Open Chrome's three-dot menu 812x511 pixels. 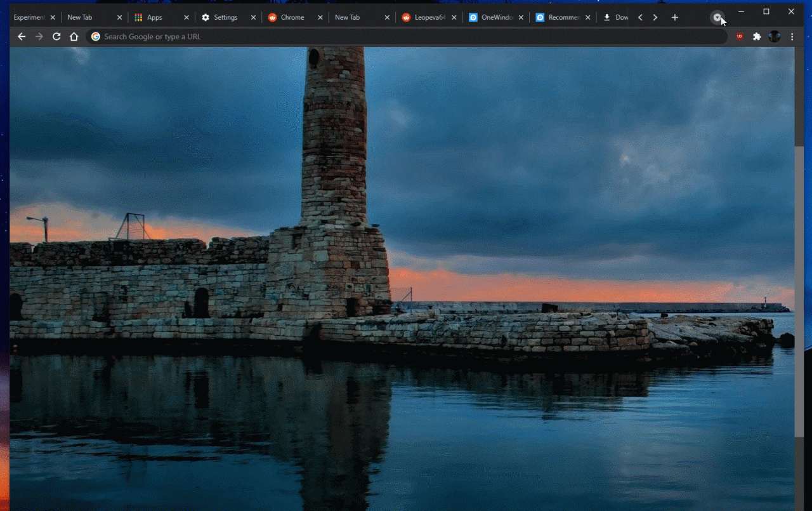[792, 37]
